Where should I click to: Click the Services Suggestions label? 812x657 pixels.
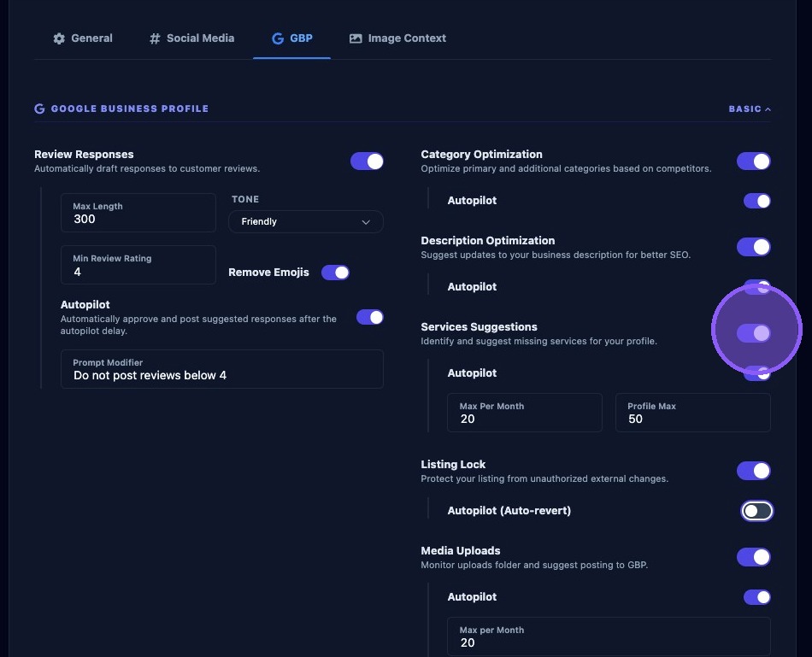tap(479, 326)
